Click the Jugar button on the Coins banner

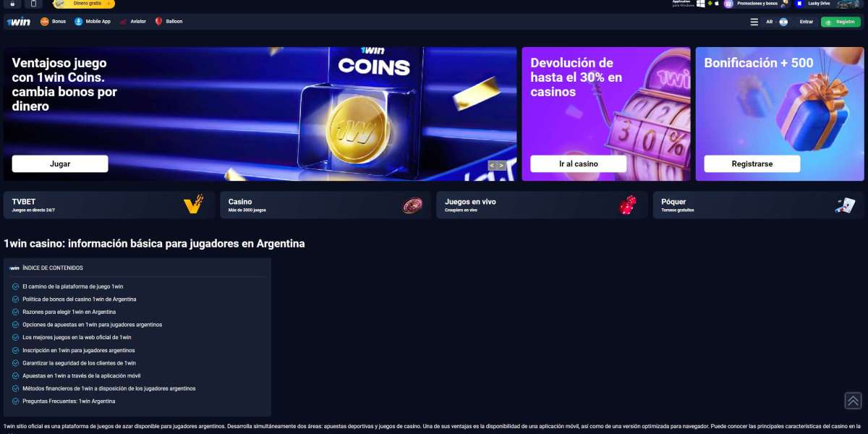[60, 163]
